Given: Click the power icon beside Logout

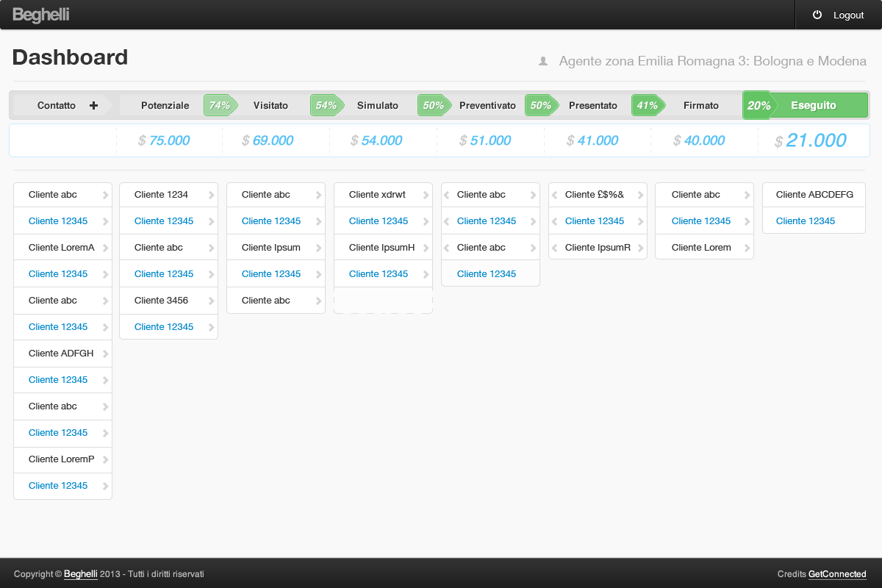Looking at the screenshot, I should point(817,15).
